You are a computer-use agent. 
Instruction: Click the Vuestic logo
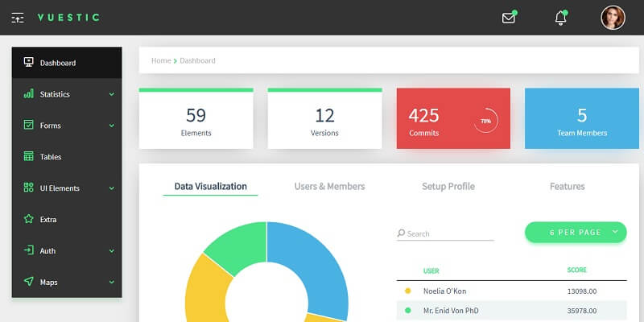coord(68,17)
